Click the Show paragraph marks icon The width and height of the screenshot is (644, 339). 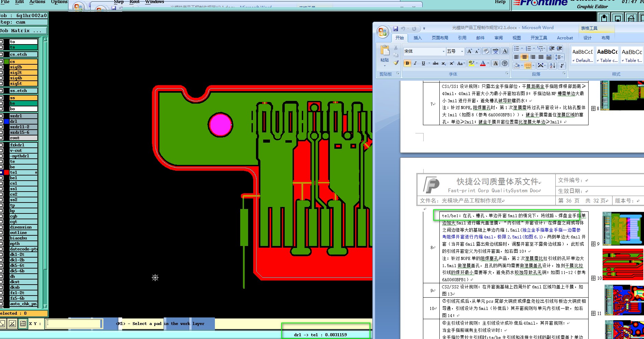pyautogui.click(x=562, y=65)
